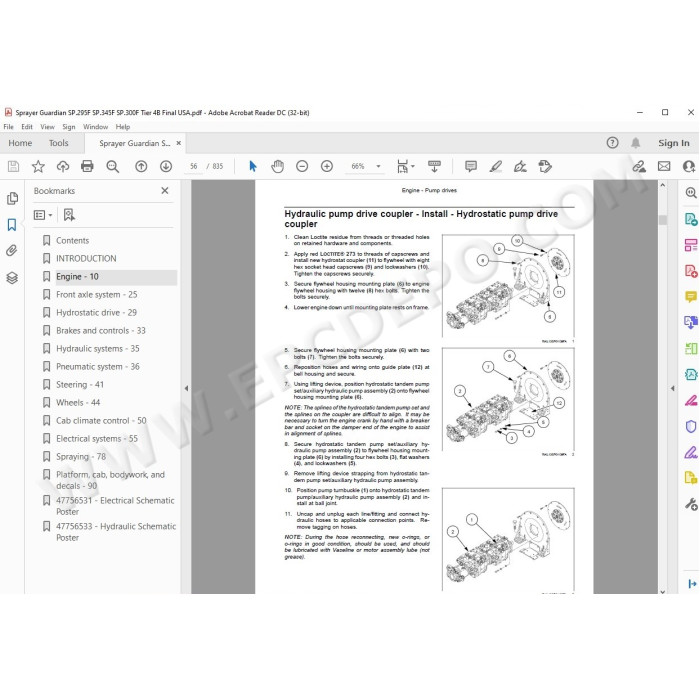Toggle page thumbnails panel
This screenshot has height=700, width=700.
tap(12, 198)
